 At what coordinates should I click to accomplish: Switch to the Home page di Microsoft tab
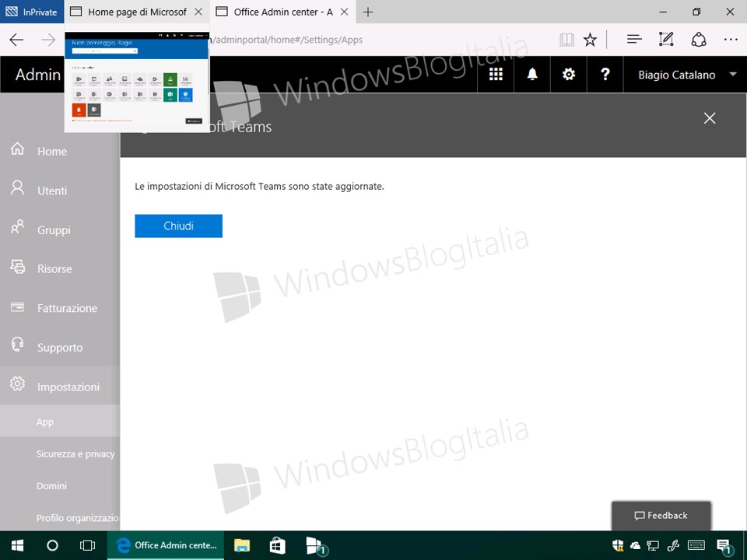(137, 12)
